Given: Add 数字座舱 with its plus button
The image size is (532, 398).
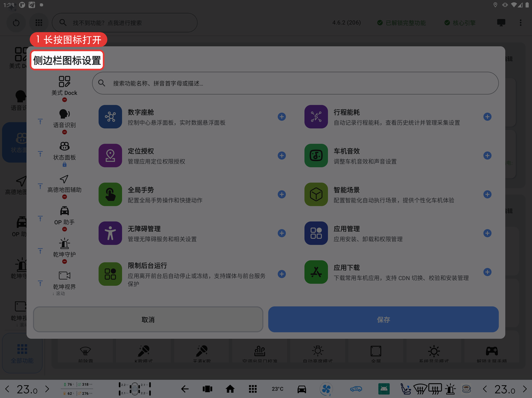Looking at the screenshot, I should click(281, 117).
